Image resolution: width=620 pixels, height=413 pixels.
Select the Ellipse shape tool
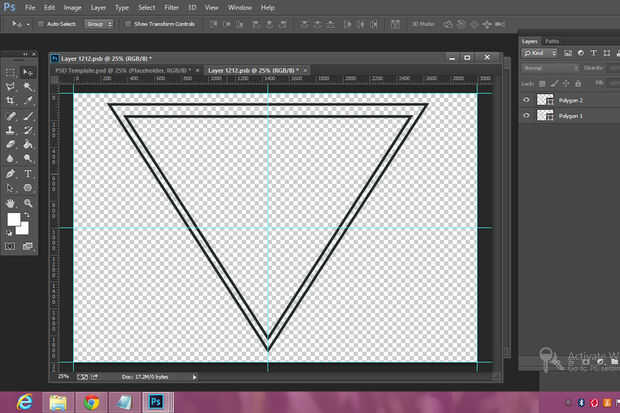tap(28, 188)
